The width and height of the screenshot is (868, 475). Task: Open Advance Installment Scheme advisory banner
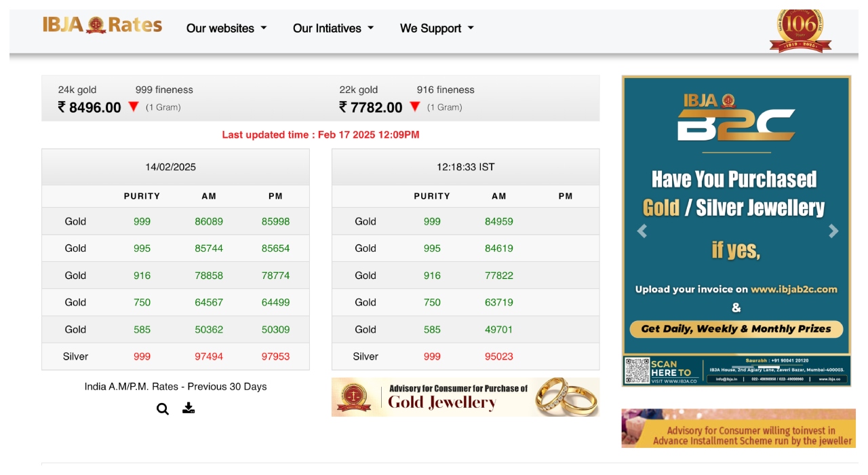738,428
